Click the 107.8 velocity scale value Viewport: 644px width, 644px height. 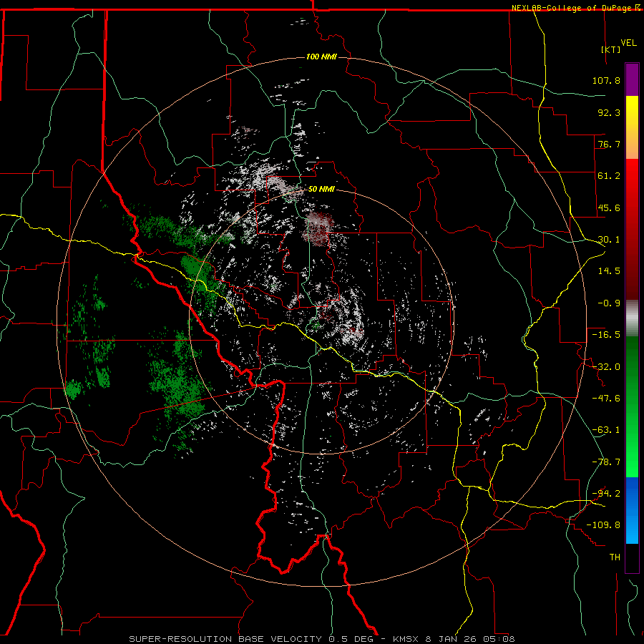tap(606, 80)
